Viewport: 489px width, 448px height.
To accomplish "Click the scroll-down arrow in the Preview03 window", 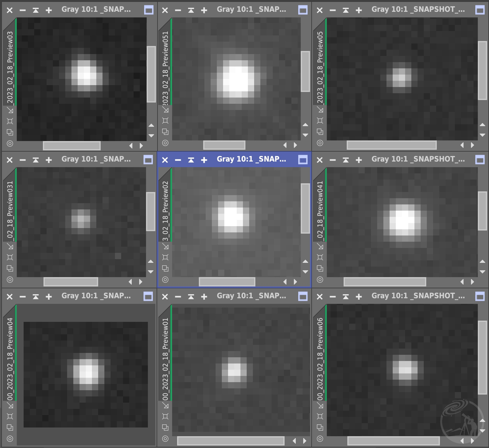I will pos(151,135).
